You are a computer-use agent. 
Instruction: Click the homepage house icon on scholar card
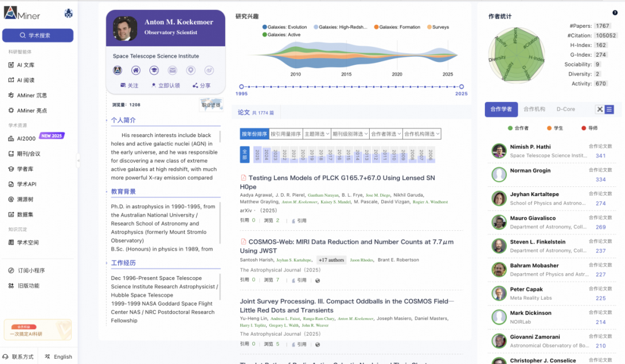tap(136, 71)
